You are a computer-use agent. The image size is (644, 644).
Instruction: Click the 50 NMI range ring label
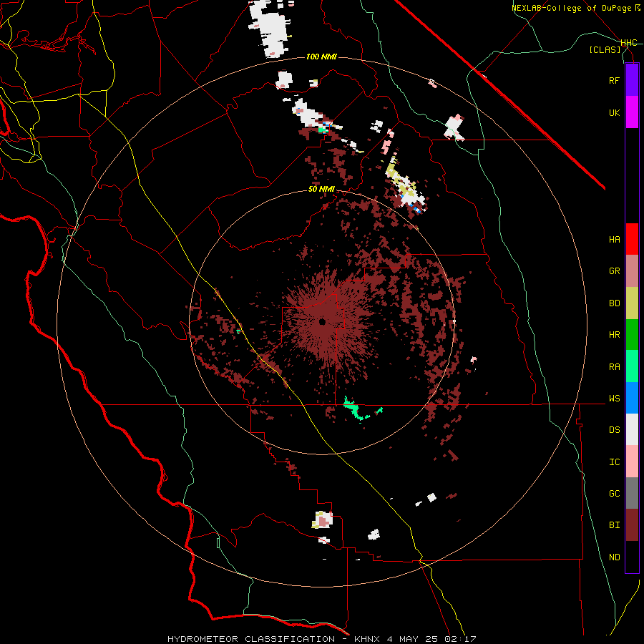[x=321, y=190]
